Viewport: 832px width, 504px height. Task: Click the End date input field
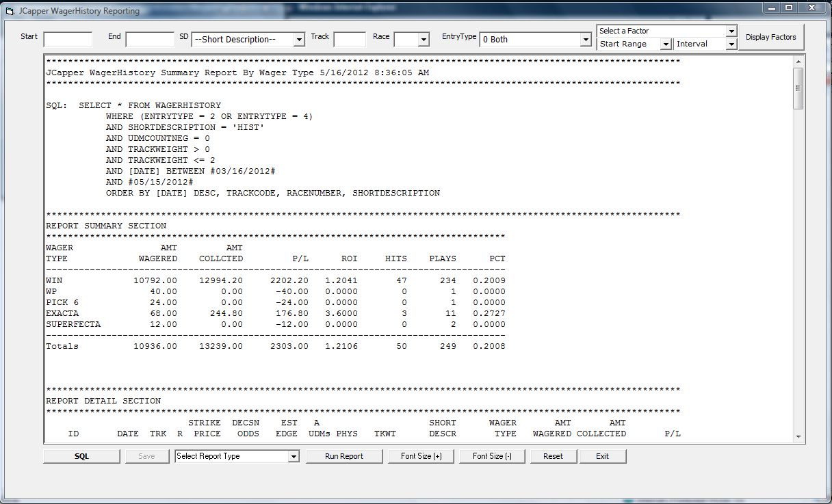(x=150, y=40)
